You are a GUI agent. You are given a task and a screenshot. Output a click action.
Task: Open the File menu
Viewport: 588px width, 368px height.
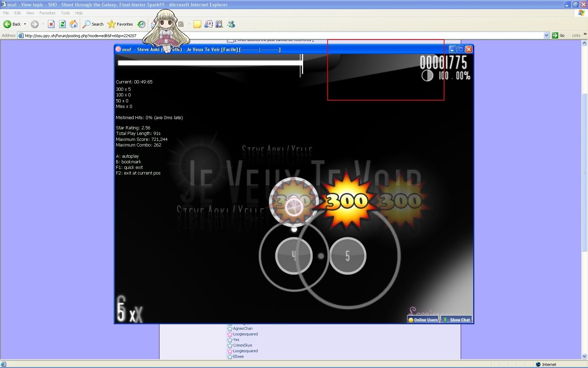point(6,13)
